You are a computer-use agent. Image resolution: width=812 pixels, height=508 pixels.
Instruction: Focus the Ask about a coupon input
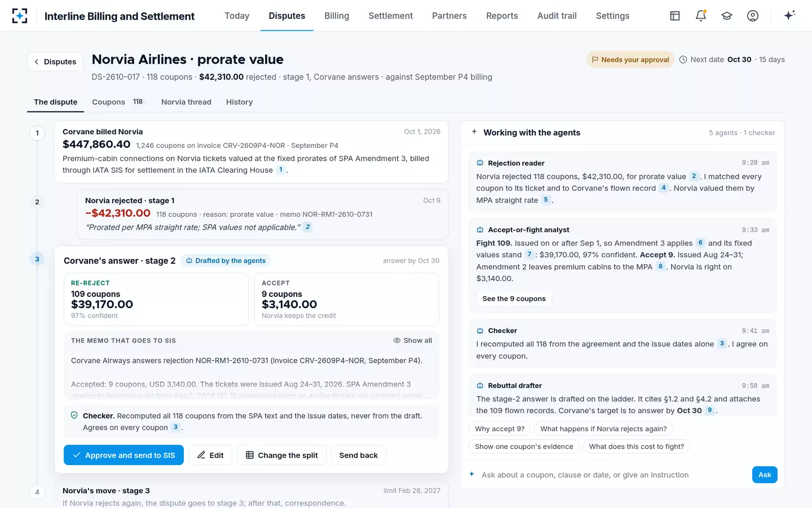[x=614, y=475]
